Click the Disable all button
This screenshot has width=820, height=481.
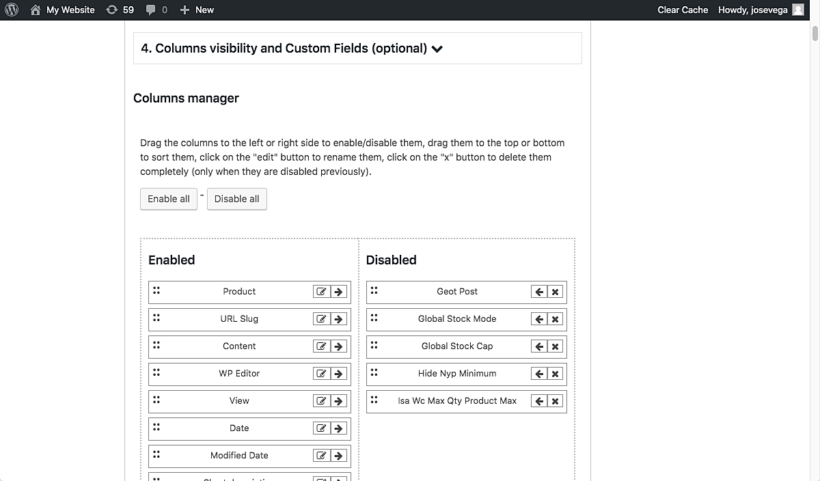(x=236, y=199)
